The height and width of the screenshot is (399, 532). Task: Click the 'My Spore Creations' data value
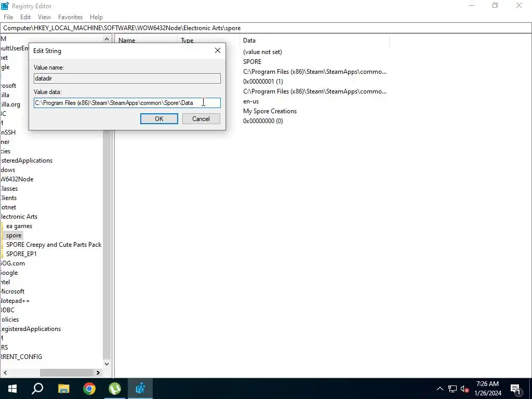pos(270,111)
